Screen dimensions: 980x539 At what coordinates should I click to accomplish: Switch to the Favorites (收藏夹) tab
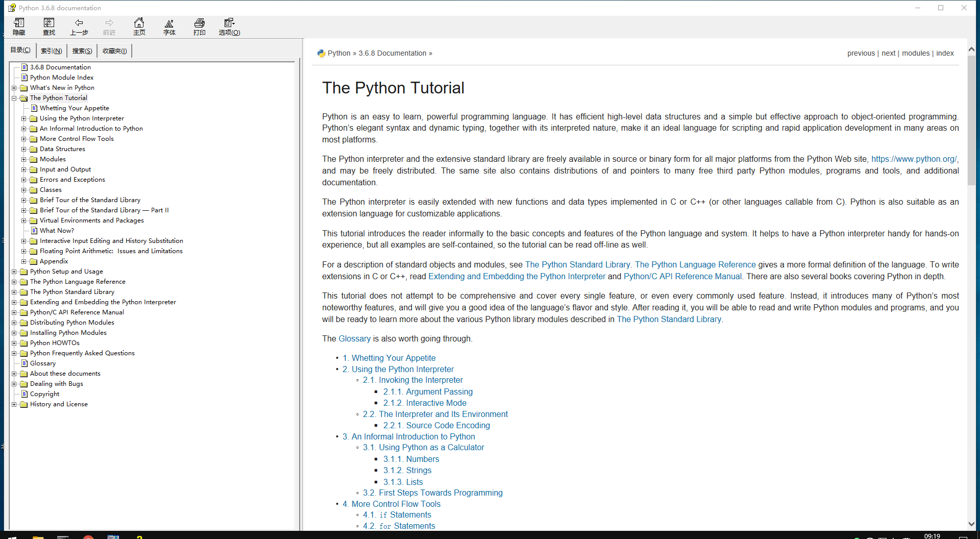(114, 51)
